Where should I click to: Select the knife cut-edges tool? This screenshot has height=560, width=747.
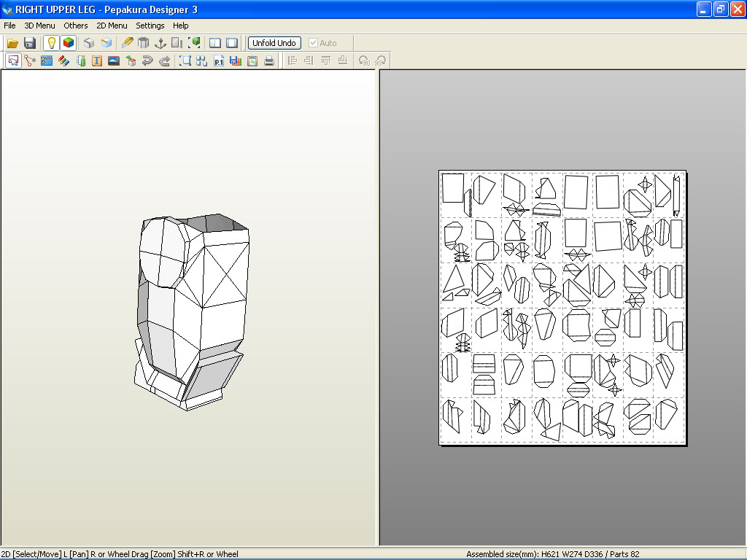127,43
